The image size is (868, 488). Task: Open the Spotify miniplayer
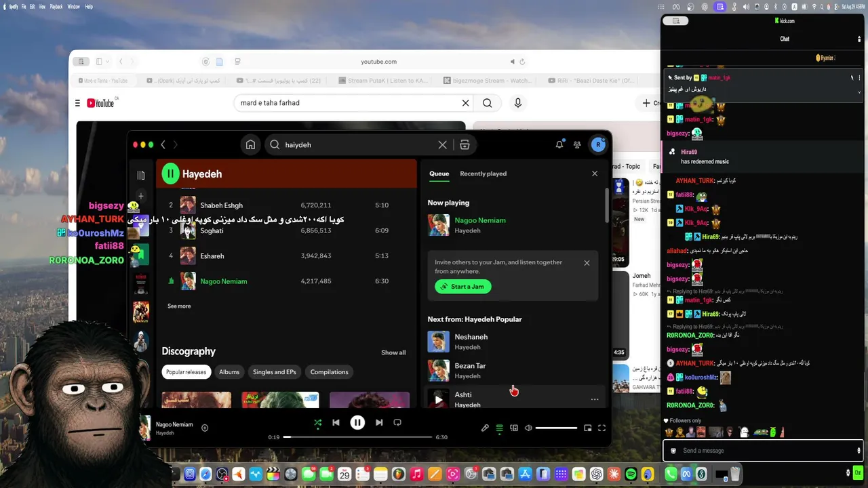click(x=588, y=428)
